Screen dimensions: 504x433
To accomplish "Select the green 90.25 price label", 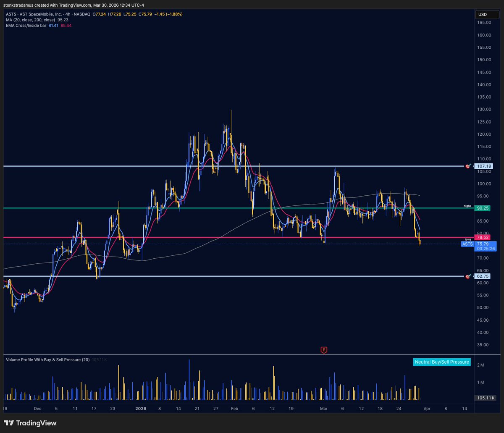I will (x=482, y=208).
